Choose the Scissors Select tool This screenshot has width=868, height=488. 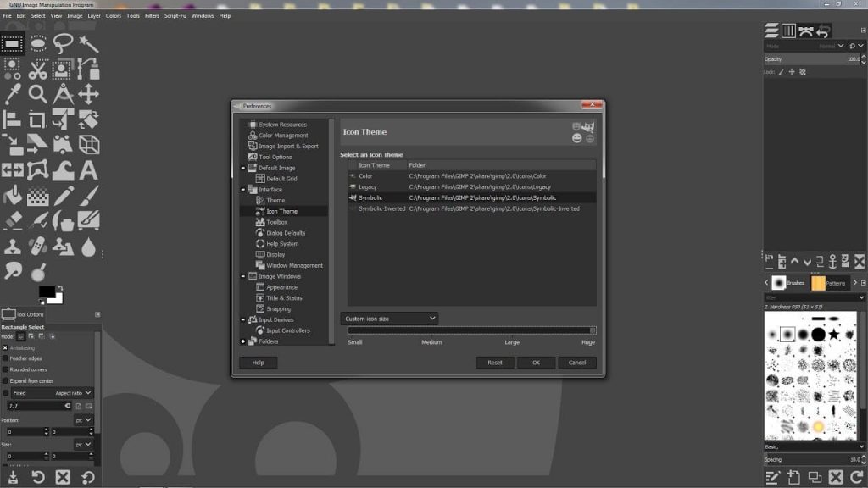37,69
